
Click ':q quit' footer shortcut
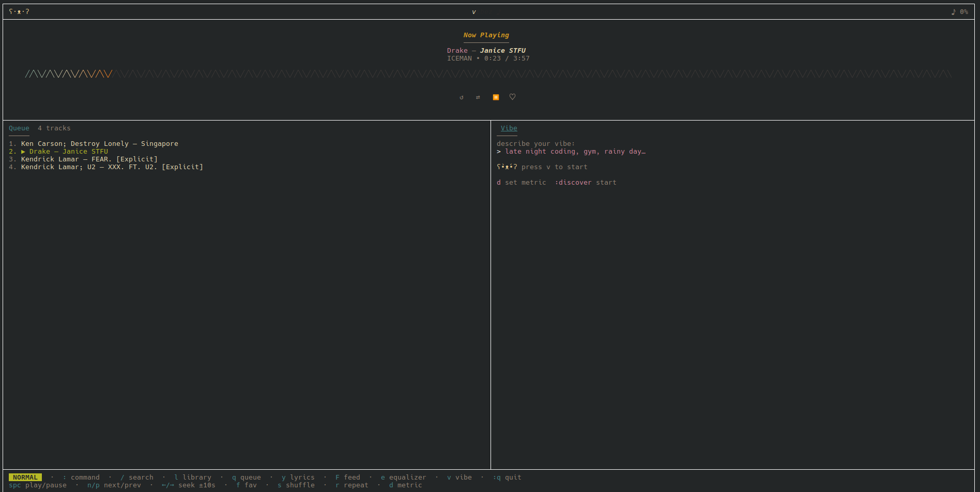click(507, 478)
